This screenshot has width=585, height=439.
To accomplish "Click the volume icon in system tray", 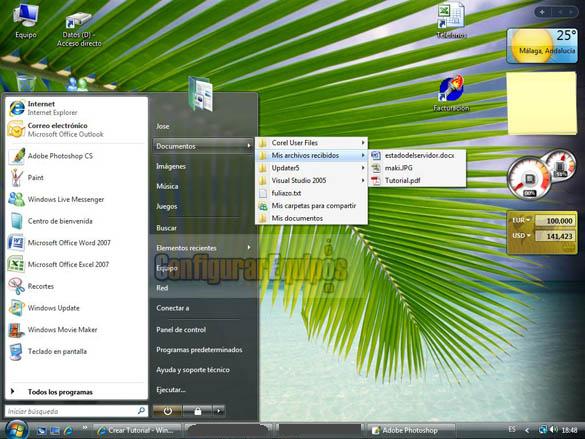I will pos(554,430).
